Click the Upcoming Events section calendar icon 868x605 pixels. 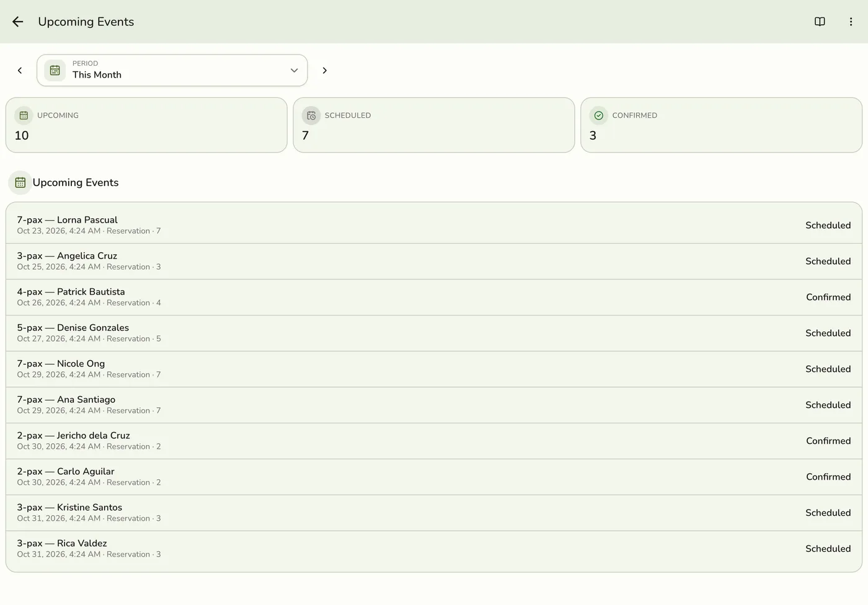coord(20,183)
